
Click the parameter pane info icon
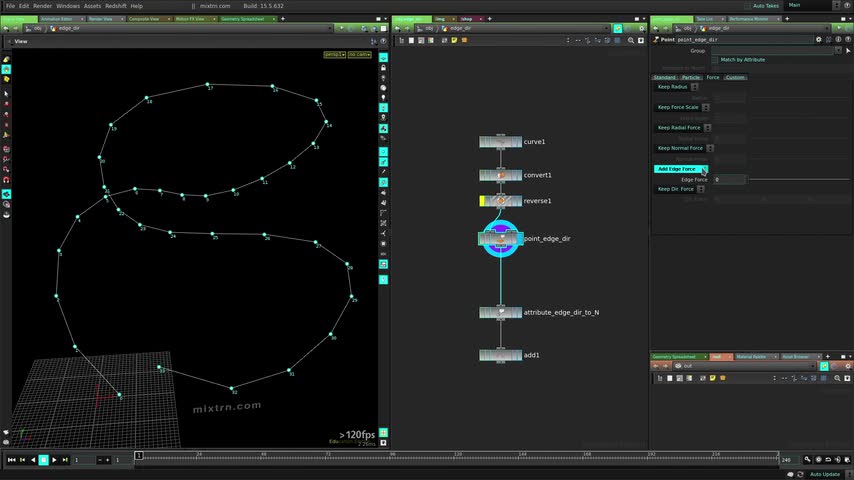click(x=838, y=39)
